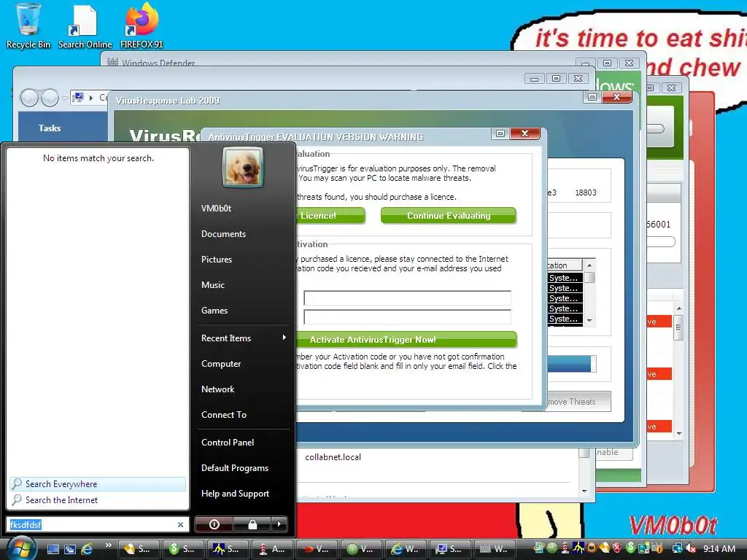747x560 pixels.
Task: Click the power button in Start menu
Action: pos(214,524)
